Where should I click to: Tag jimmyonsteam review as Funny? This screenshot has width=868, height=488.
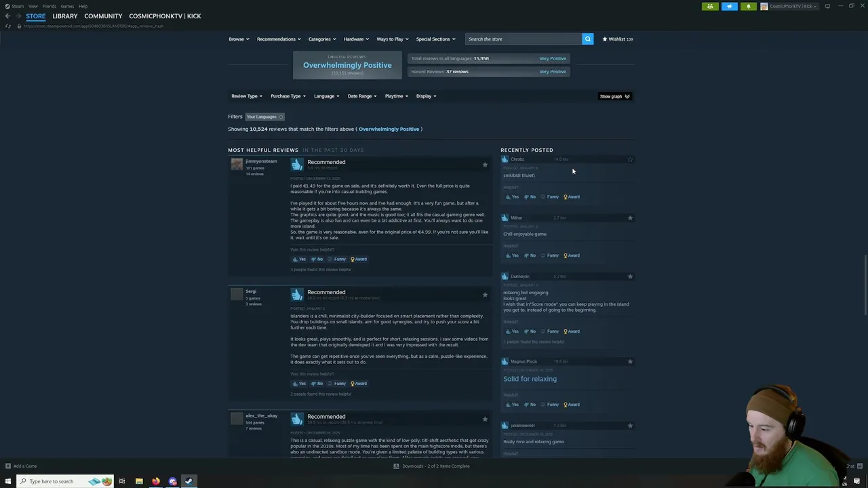337,259
